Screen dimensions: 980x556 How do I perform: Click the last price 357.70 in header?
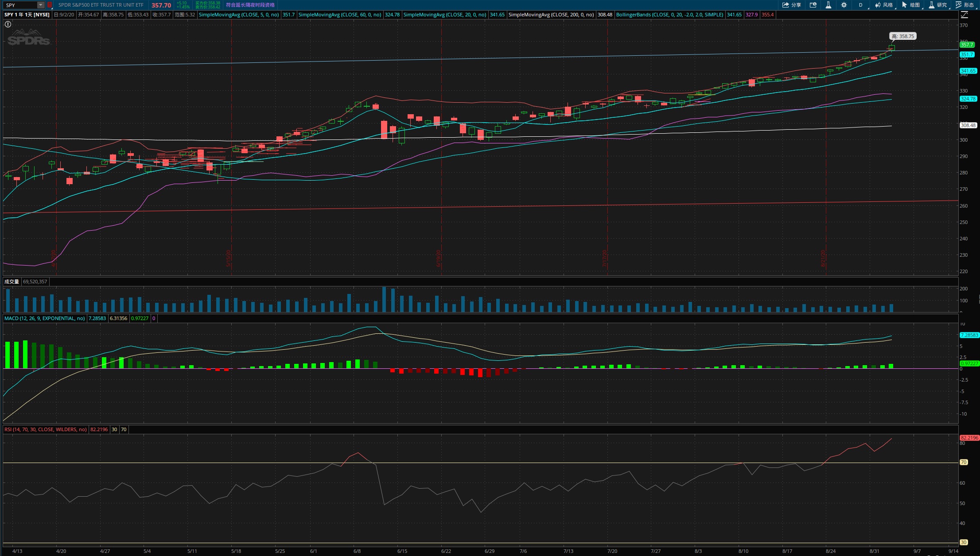161,5
